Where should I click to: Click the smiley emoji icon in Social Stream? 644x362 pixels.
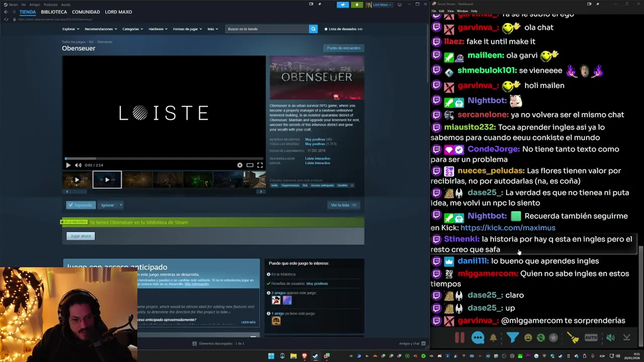tap(528, 338)
